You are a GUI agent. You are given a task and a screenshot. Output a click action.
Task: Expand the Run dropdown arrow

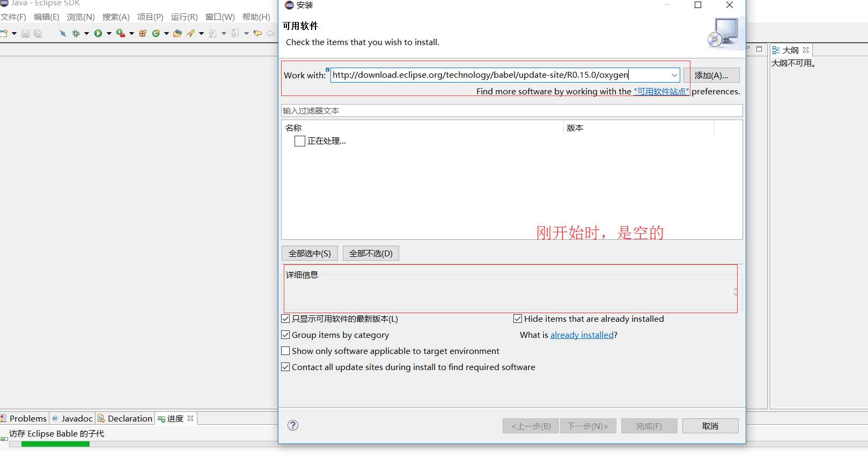pyautogui.click(x=109, y=33)
